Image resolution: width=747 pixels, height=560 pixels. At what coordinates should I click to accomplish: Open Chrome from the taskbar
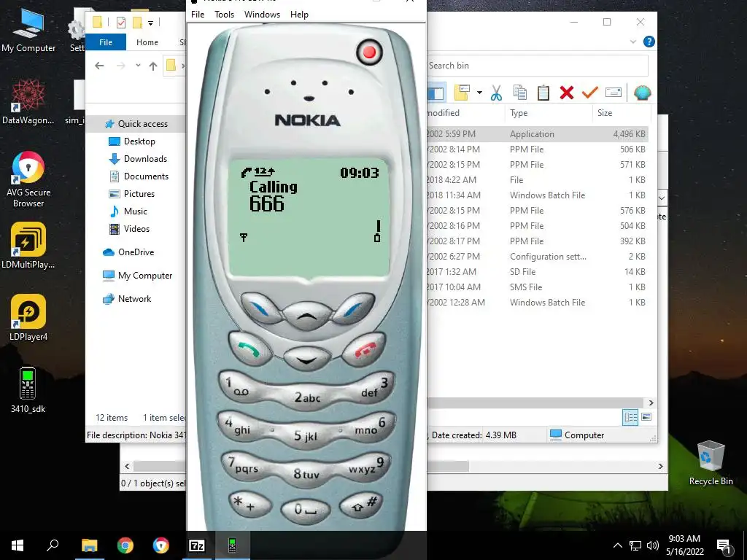click(125, 545)
